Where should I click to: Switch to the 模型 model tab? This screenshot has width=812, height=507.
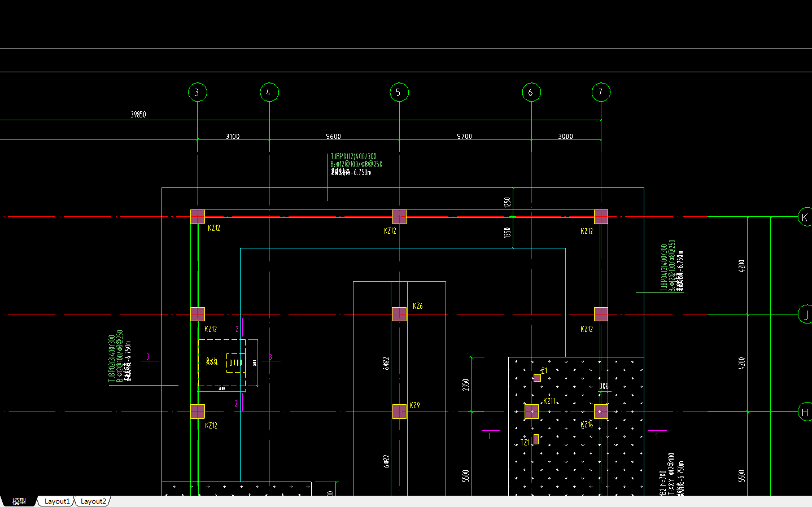coord(19,501)
